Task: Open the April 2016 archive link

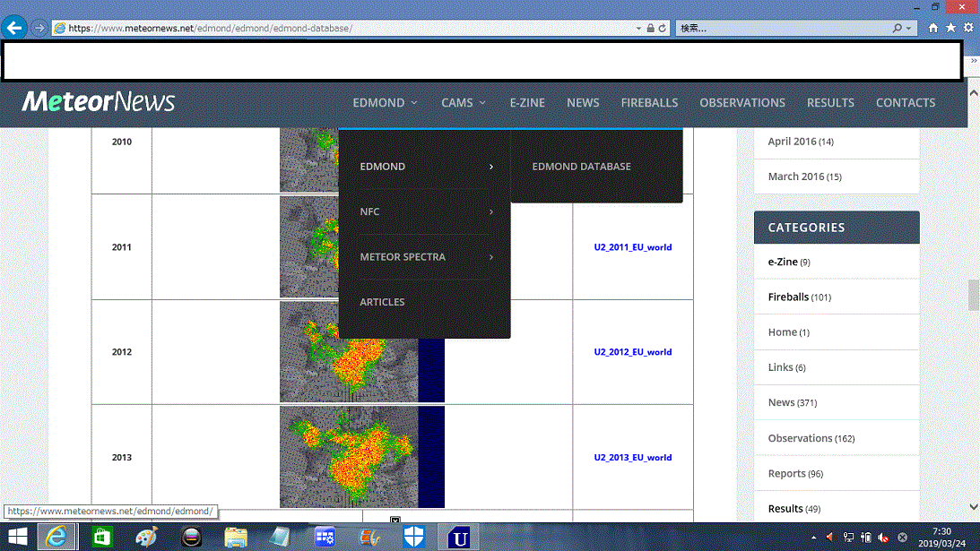Action: click(x=792, y=142)
